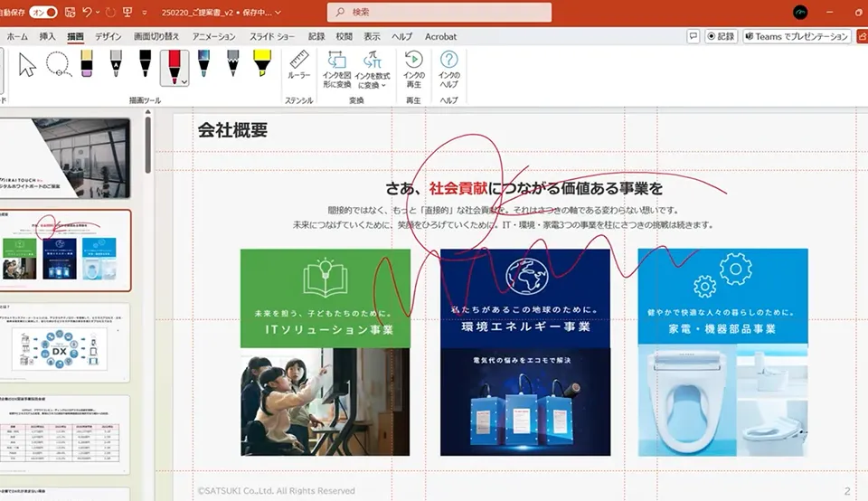This screenshot has height=501, width=868.
Task: Open the red pen options dropdown
Action: [184, 81]
